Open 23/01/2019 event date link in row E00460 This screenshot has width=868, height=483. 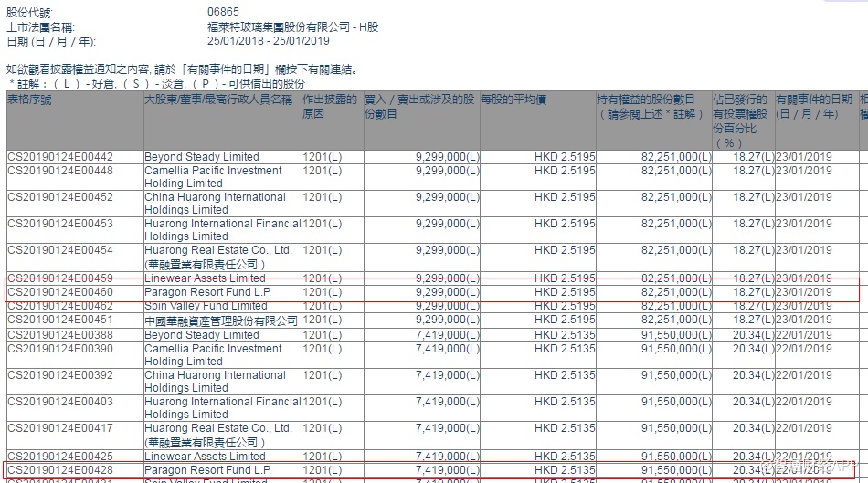pos(804,292)
